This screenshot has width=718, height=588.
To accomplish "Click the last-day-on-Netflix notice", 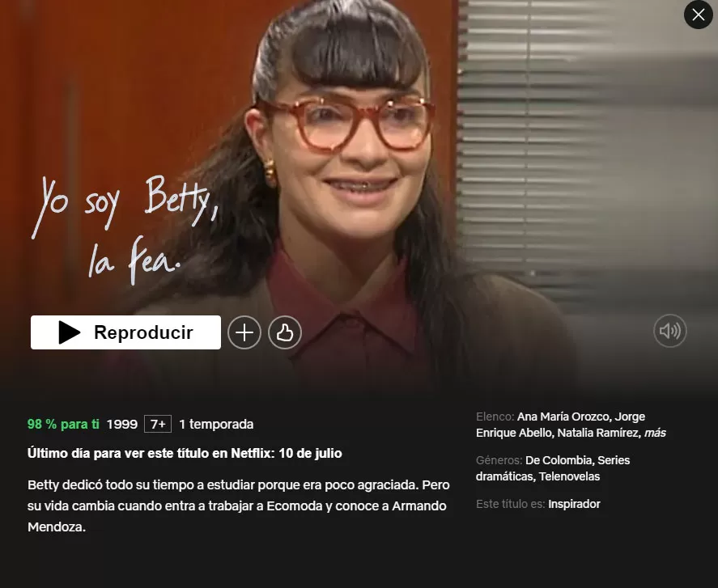I will 185,453.
